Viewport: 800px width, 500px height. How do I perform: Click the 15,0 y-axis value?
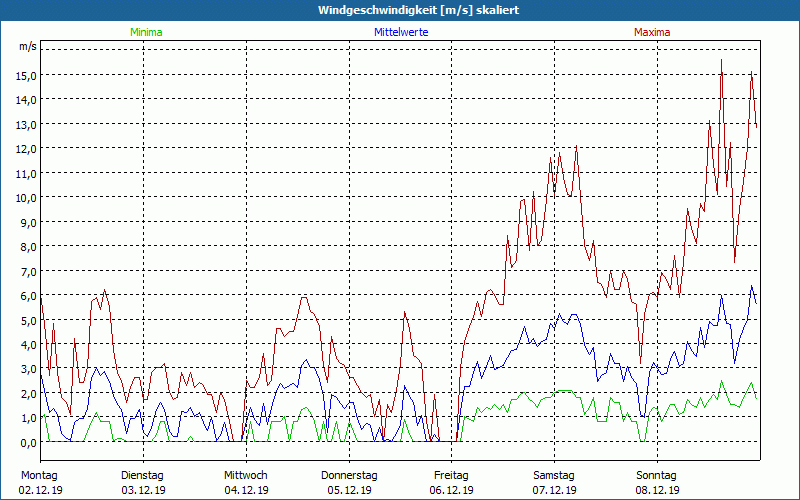coord(26,75)
